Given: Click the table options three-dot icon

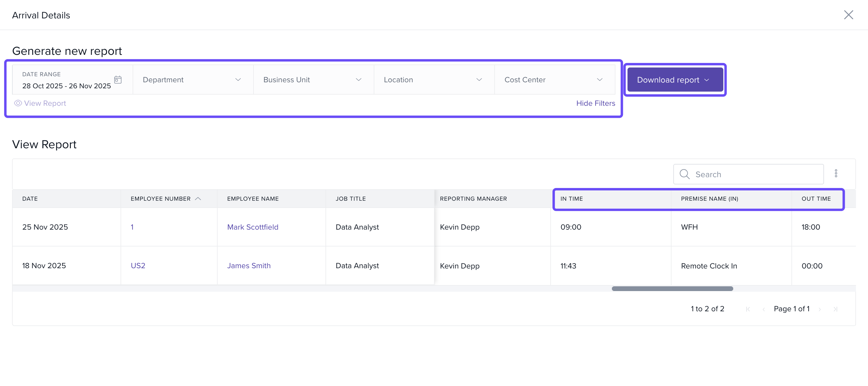Looking at the screenshot, I should coord(836,174).
